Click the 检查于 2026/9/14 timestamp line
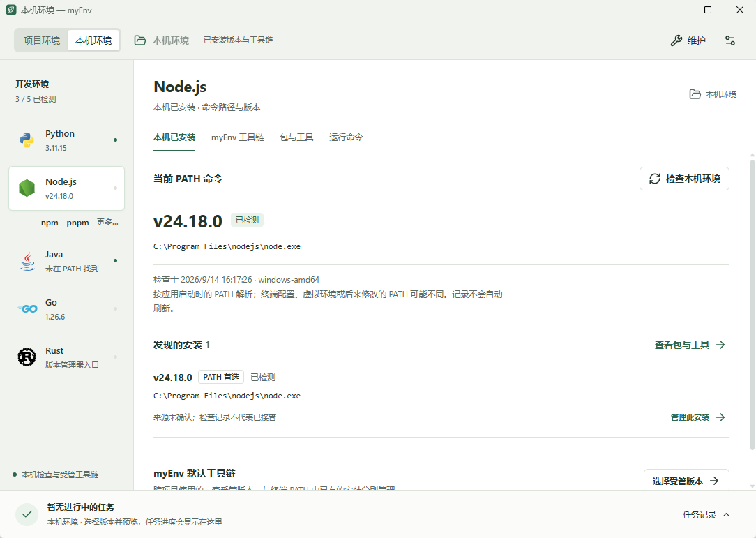 (x=236, y=280)
